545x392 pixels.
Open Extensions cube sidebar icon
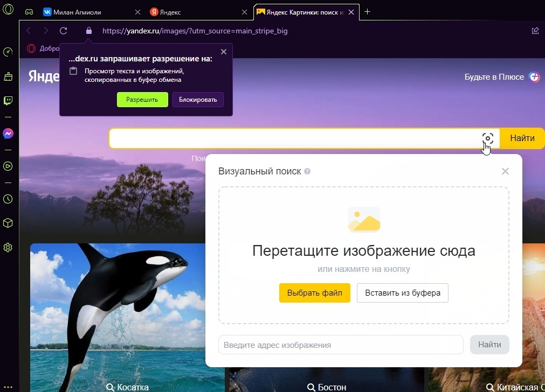click(8, 223)
